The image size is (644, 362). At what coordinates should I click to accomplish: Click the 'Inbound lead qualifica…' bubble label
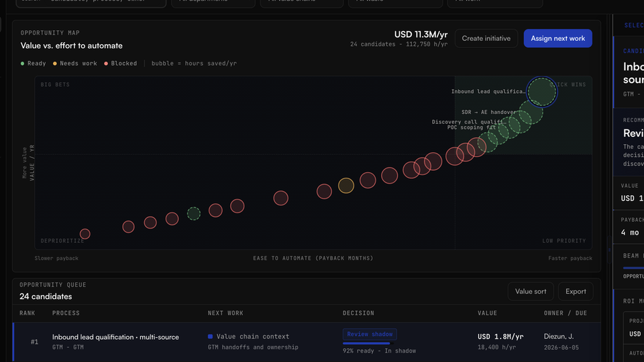tap(488, 92)
